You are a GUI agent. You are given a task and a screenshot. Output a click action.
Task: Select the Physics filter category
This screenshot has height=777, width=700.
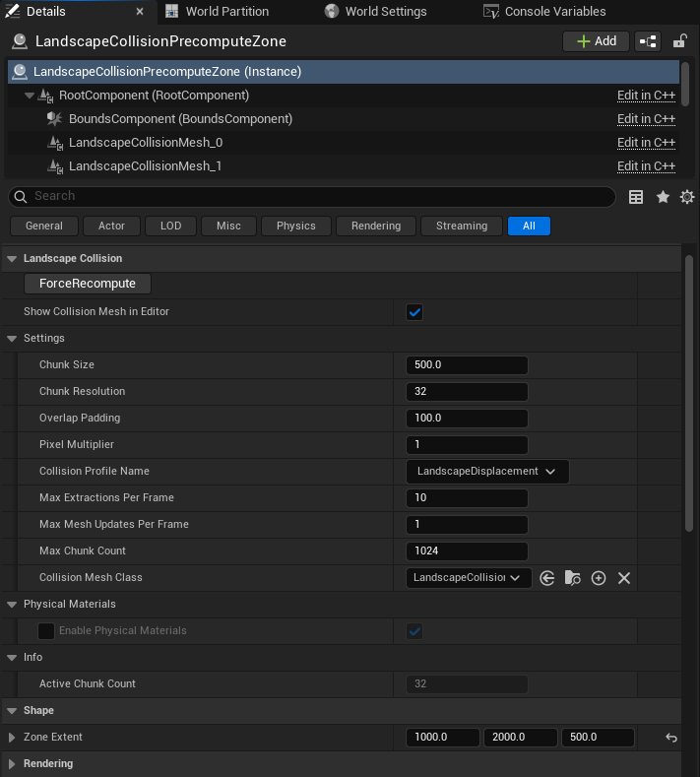pos(295,226)
